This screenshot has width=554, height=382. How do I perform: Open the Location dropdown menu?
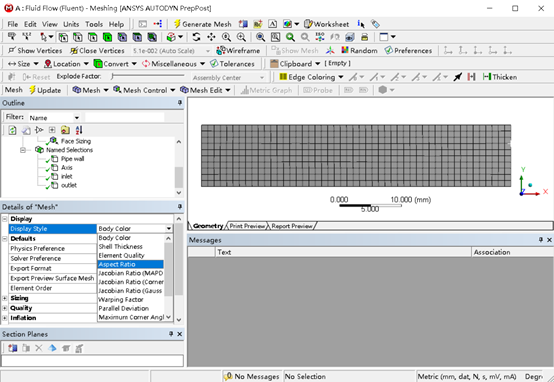(x=66, y=64)
